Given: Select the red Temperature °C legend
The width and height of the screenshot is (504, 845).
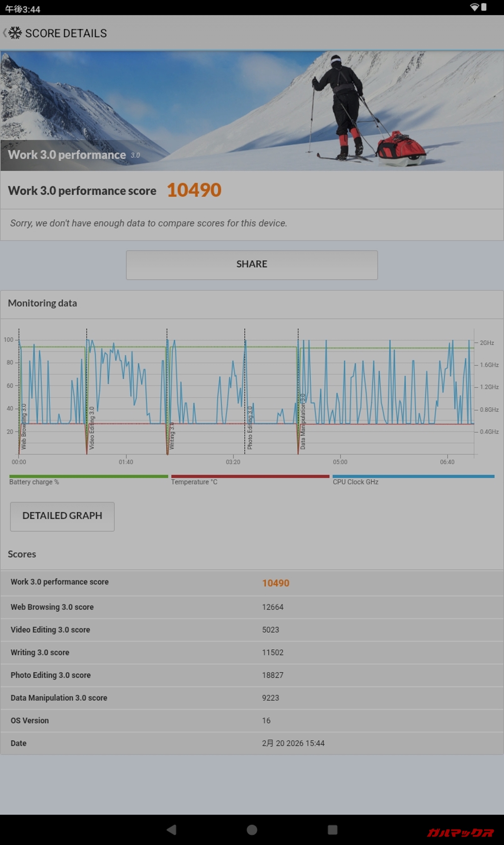Looking at the screenshot, I should [250, 480].
